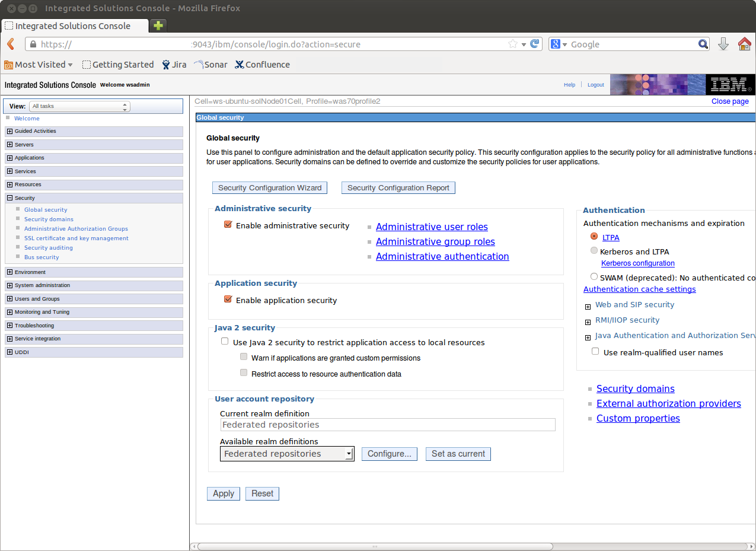Bookmark this page with the star icon
Screen dimensions: 756x551
tap(513, 44)
